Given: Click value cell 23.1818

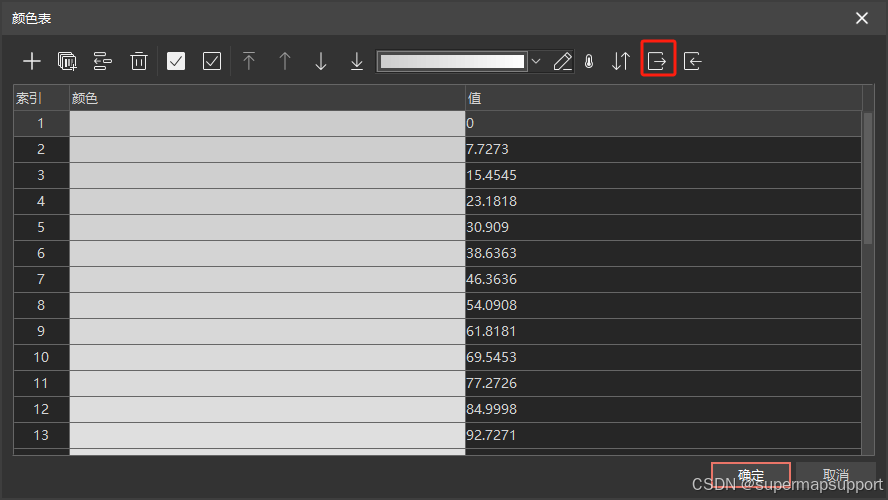Looking at the screenshot, I should tap(663, 202).
